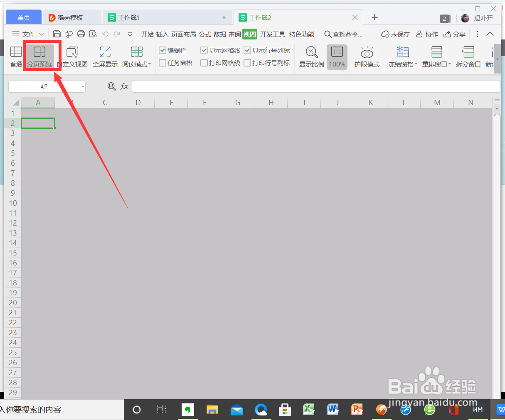Click Freeze Panes (冻结窗格) icon
Image resolution: width=505 pixels, height=420 pixels.
tap(403, 52)
